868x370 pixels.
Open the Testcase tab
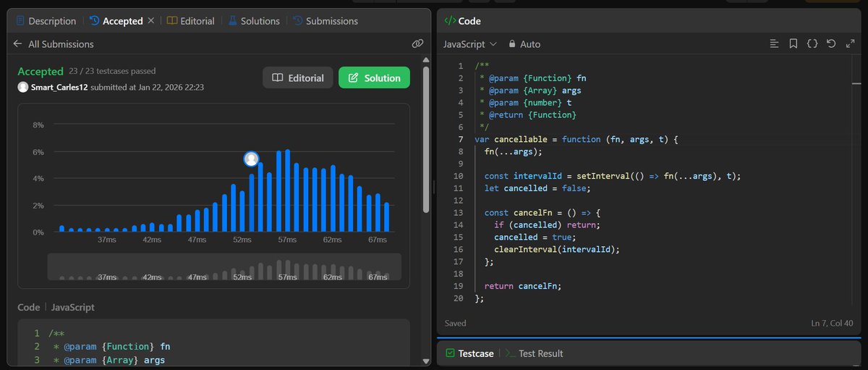pos(469,353)
